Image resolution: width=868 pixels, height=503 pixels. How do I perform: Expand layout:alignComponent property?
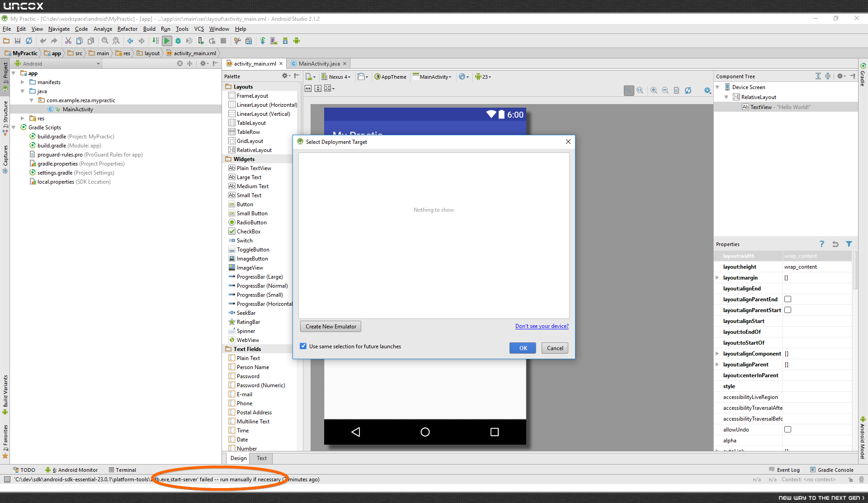click(717, 354)
